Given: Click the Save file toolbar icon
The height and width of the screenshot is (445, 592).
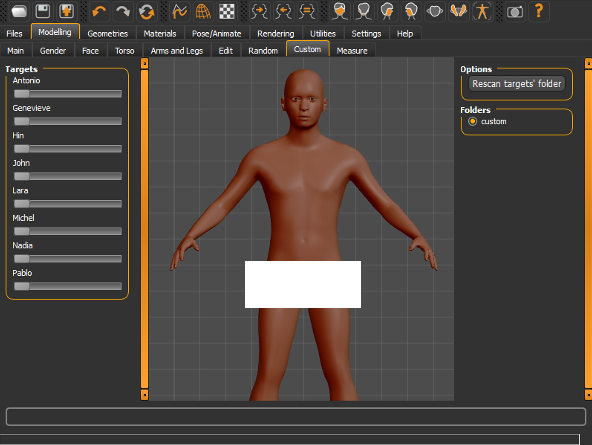Looking at the screenshot, I should 43,11.
